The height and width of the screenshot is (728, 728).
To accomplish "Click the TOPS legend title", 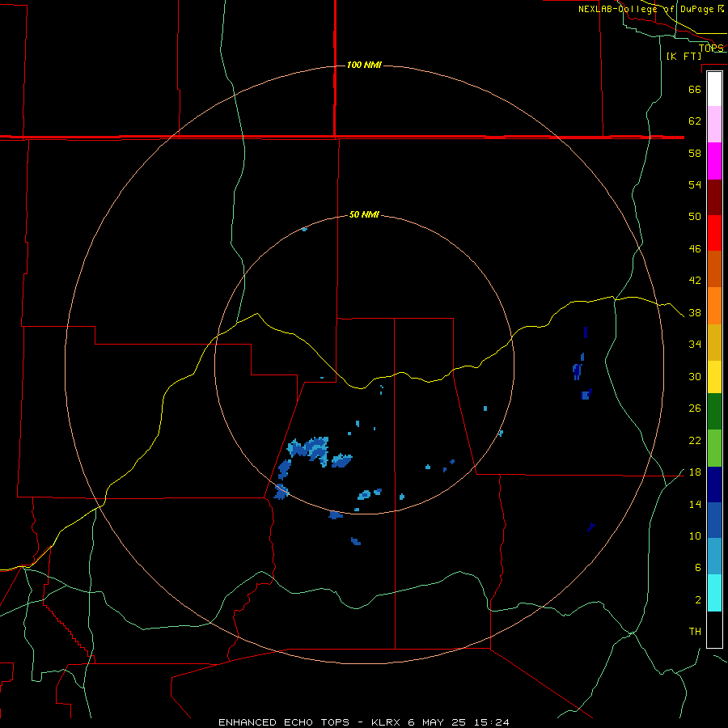I will click(x=711, y=48).
